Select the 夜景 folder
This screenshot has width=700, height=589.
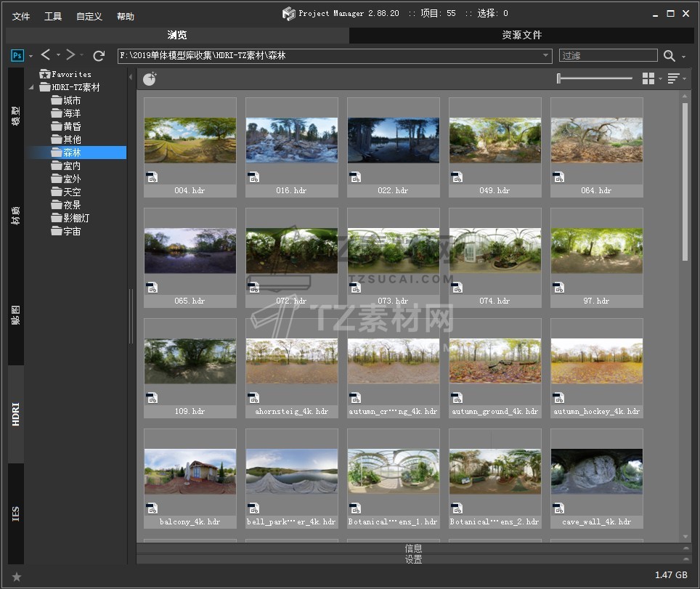pyautogui.click(x=66, y=205)
